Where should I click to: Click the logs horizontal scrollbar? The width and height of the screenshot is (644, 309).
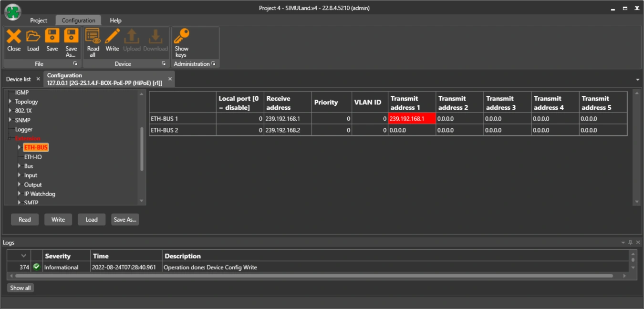tap(314, 276)
